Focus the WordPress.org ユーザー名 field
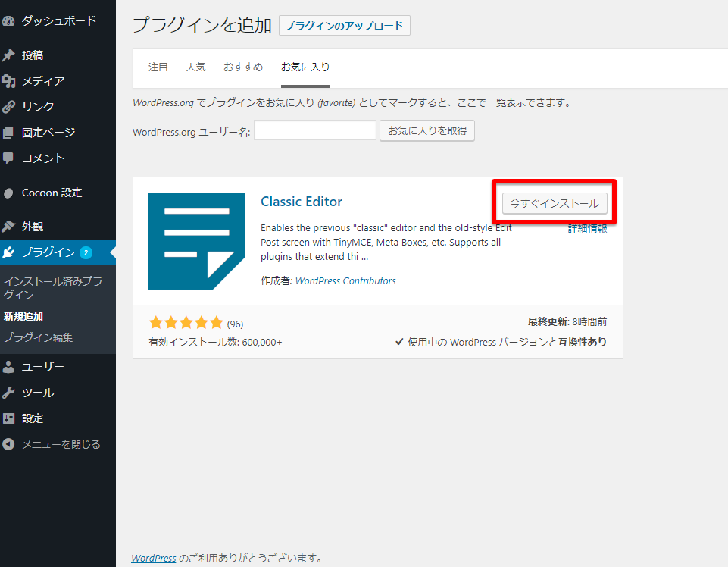 coord(315,130)
